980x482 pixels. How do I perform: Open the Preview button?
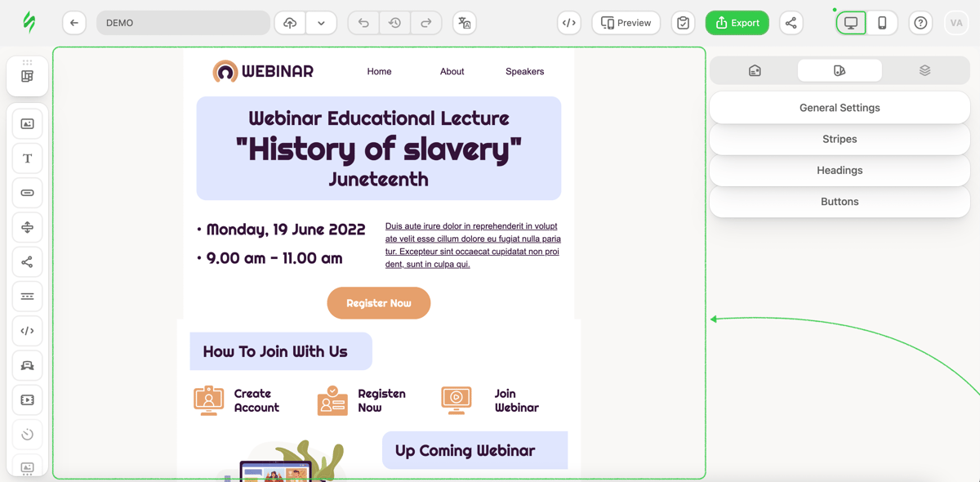pyautogui.click(x=626, y=23)
